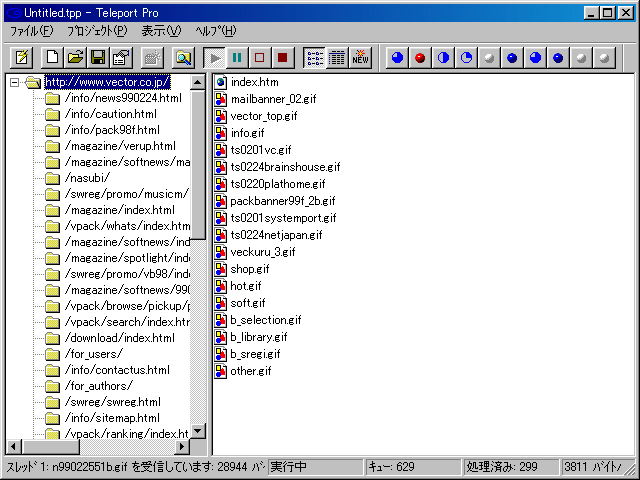Select ts0220plathome.gif file
This screenshot has width=640, height=480.
point(278,184)
